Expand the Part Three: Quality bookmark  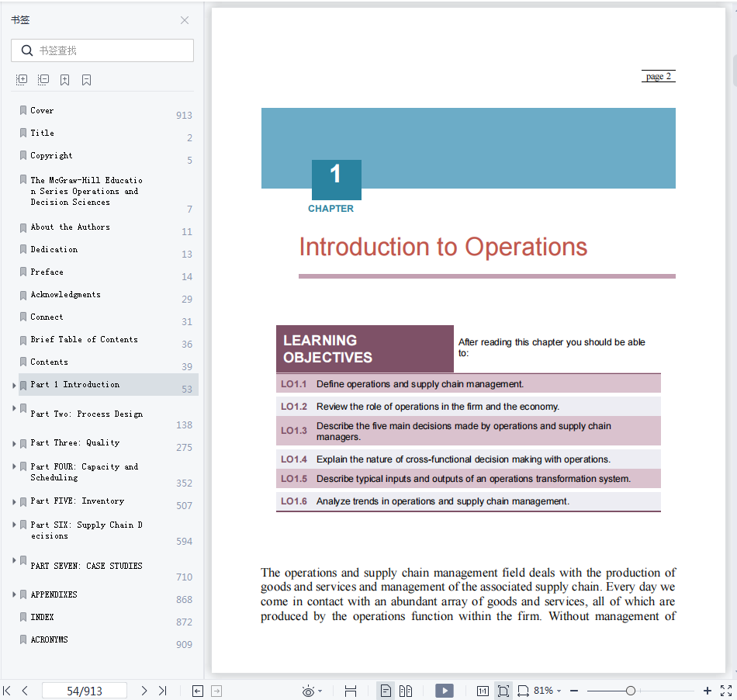click(x=14, y=443)
